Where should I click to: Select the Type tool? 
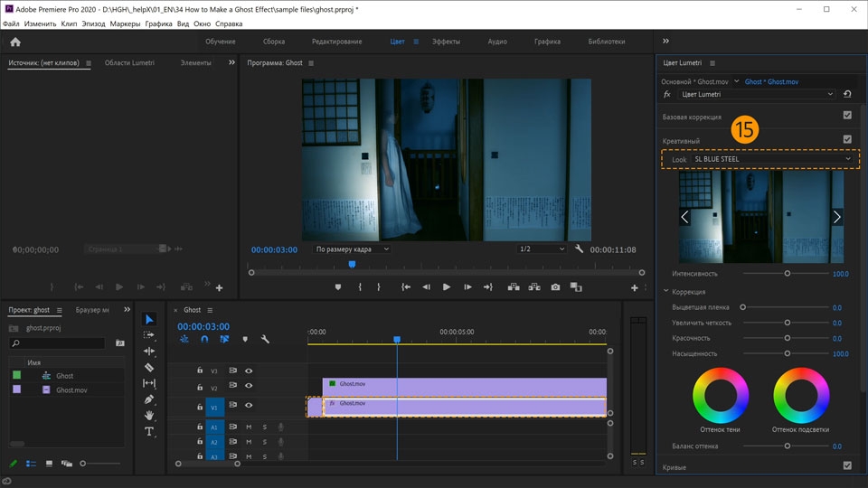pos(149,432)
